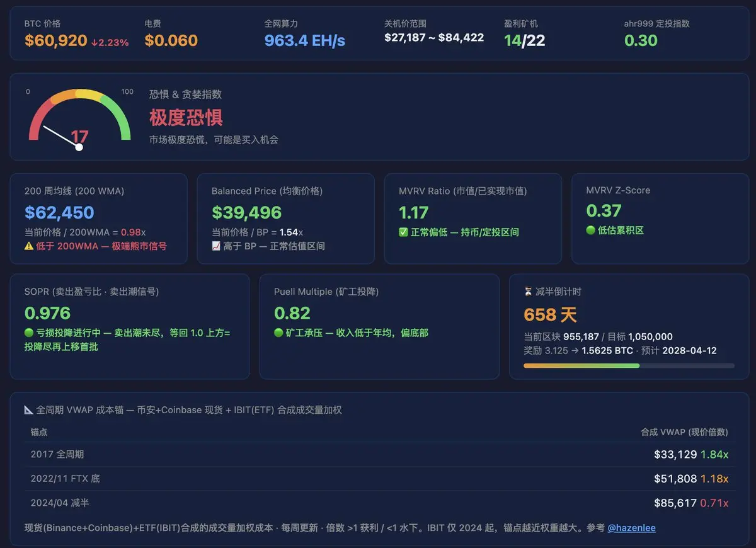Click the profitable miners value 14/22
The height and width of the screenshot is (548, 756).
click(525, 41)
